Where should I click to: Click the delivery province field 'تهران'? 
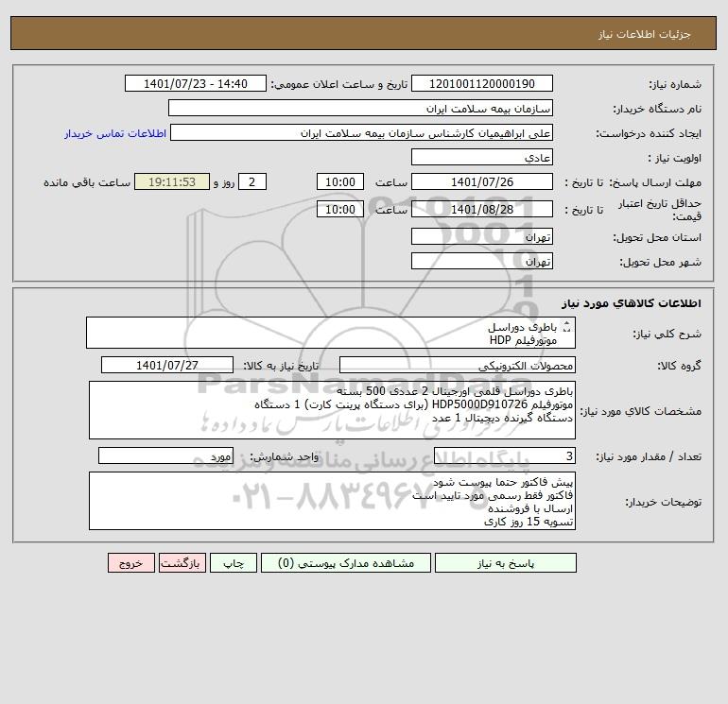coord(482,236)
